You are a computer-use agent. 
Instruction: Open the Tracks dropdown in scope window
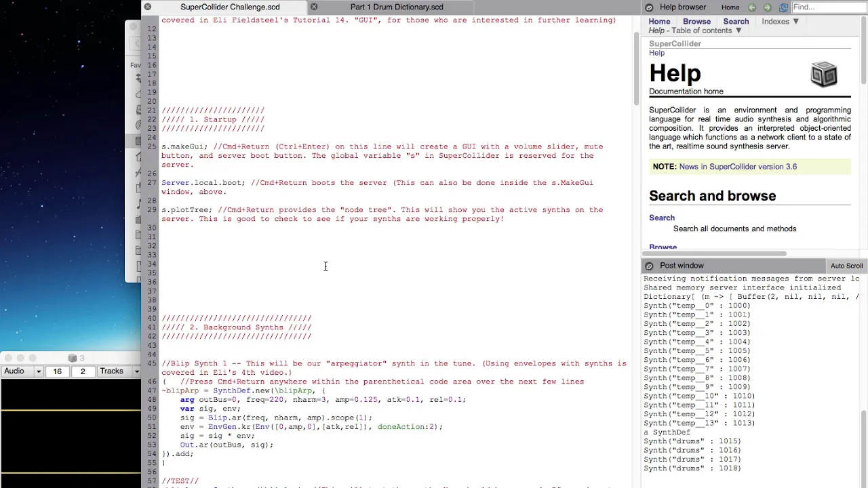(x=117, y=371)
